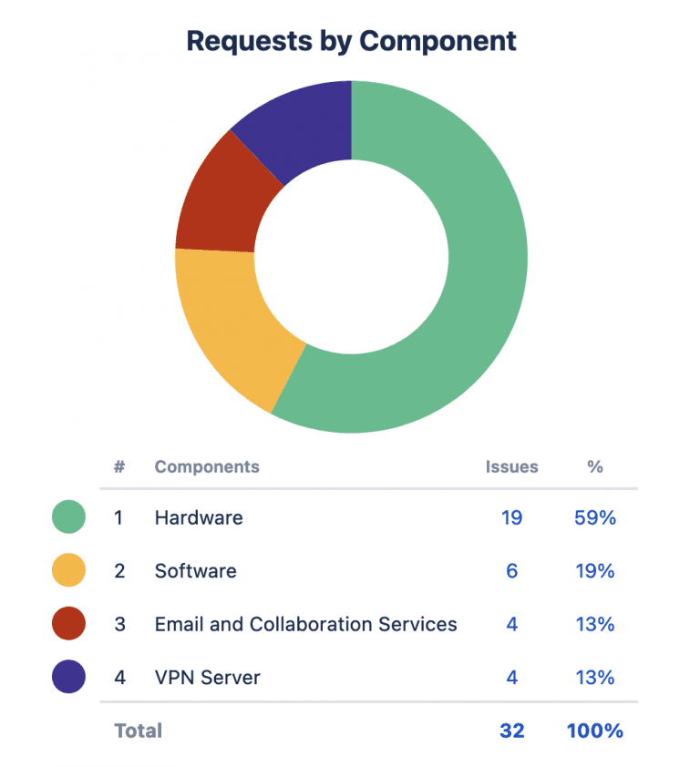Click the Requests by Component title

(351, 41)
